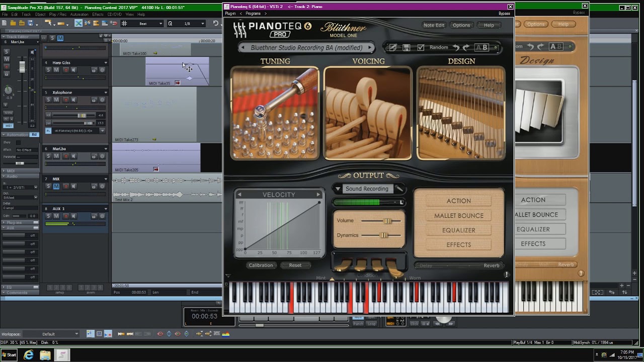Click the Action button
This screenshot has height=362, width=644.
[459, 201]
